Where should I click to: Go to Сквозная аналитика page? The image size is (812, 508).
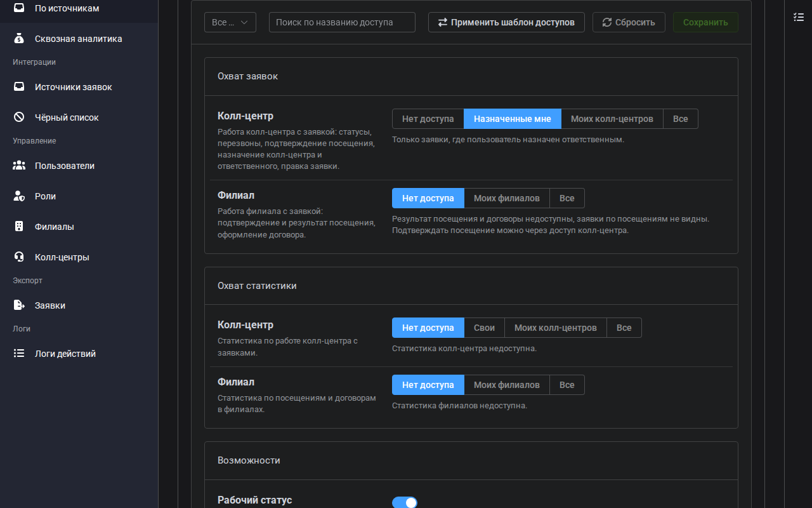[x=79, y=39]
